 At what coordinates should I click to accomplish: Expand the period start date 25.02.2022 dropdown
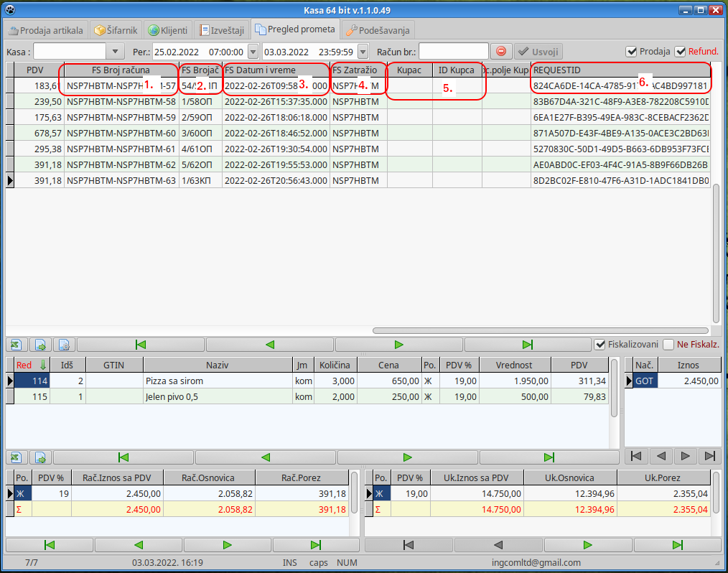click(x=253, y=52)
